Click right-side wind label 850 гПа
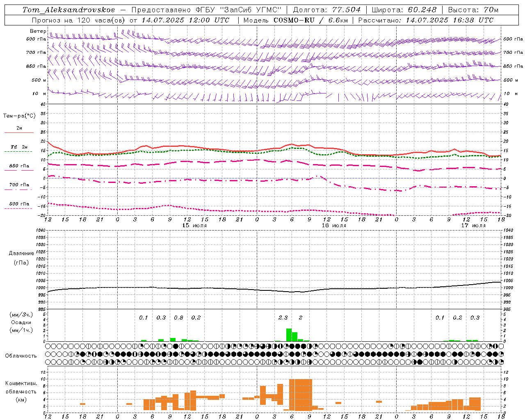 point(513,66)
